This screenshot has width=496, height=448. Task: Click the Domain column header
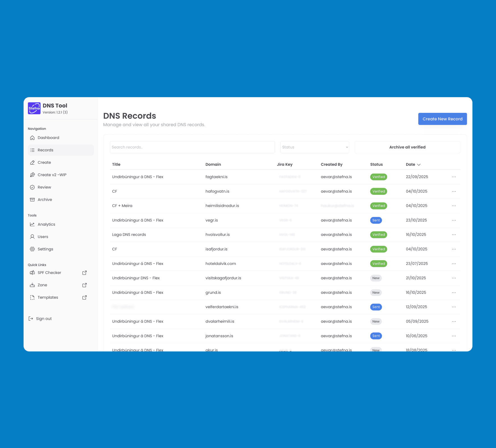[x=213, y=164]
